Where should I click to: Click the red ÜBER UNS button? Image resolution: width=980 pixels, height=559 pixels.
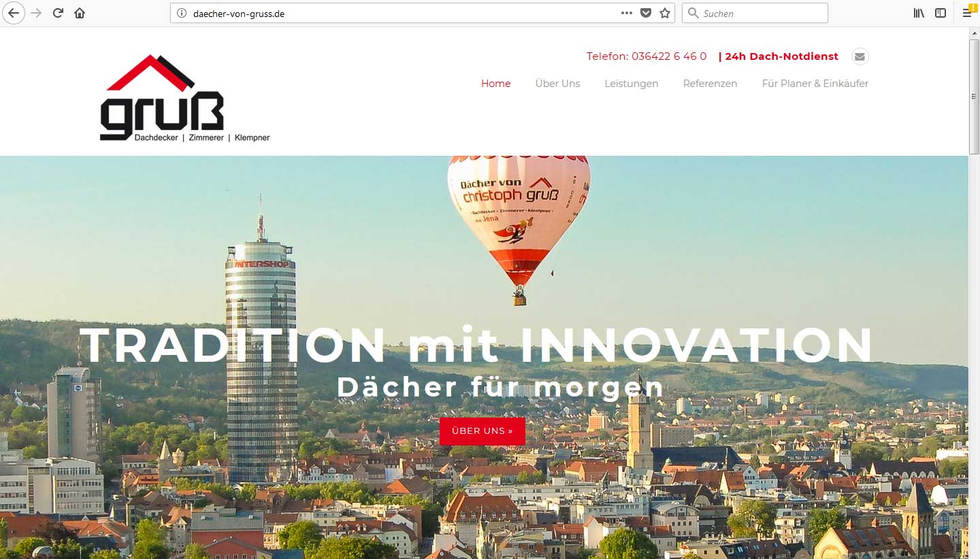click(x=483, y=431)
